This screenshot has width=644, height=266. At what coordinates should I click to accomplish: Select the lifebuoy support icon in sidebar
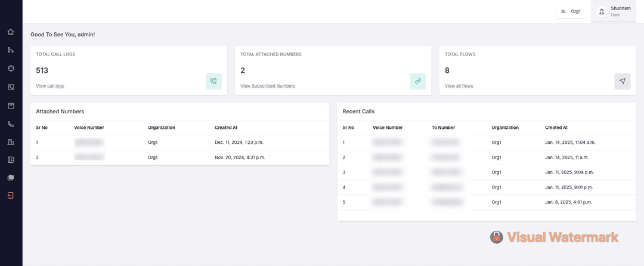11,69
